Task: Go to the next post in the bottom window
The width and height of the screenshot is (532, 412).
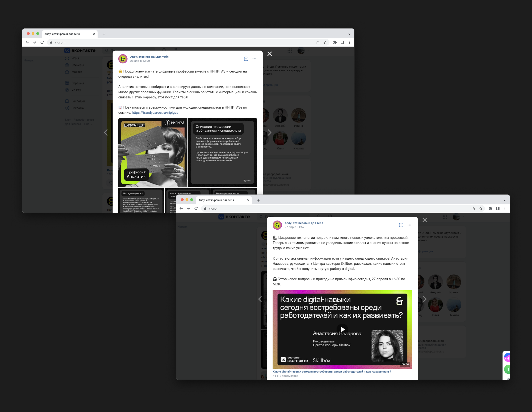Action: coord(425,299)
